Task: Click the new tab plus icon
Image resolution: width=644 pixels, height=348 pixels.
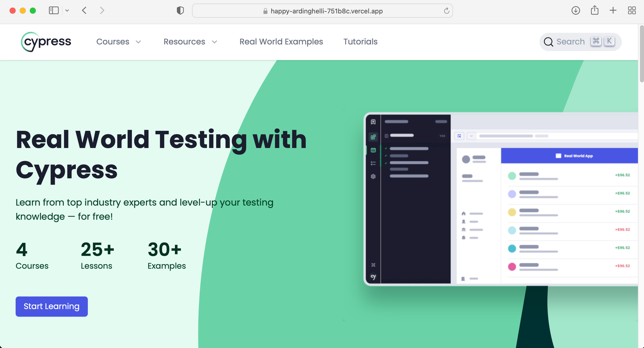Action: pyautogui.click(x=612, y=11)
